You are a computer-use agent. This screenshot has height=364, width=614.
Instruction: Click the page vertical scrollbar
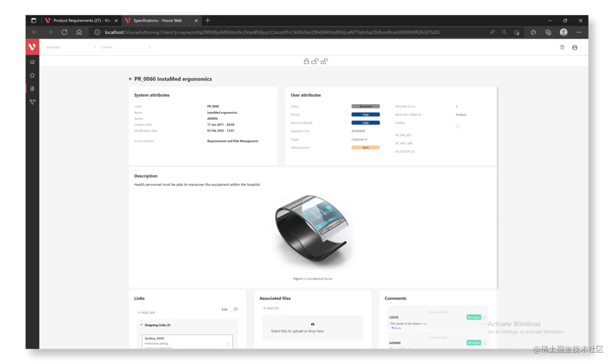click(497, 187)
